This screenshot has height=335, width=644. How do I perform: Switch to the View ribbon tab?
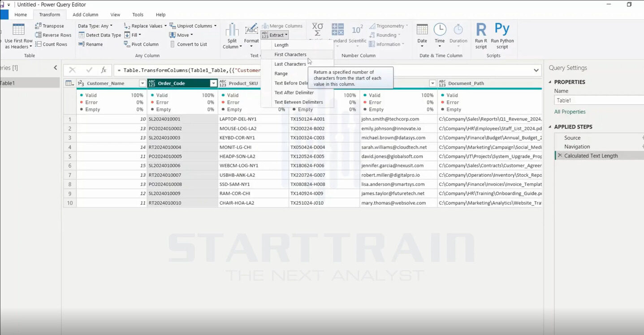115,15
